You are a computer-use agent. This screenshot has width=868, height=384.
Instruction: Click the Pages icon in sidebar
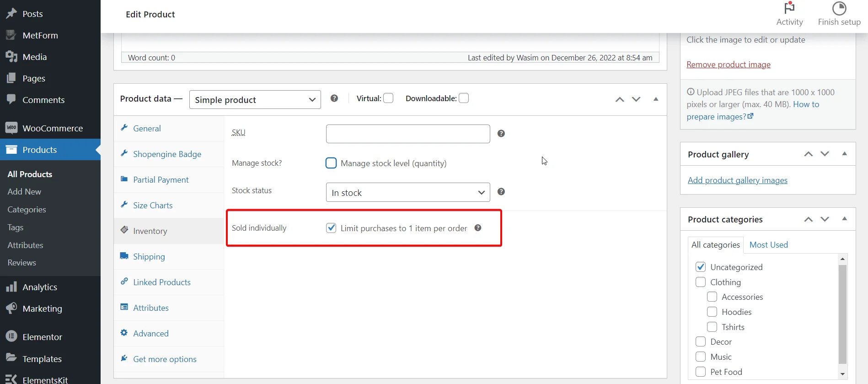(x=11, y=78)
